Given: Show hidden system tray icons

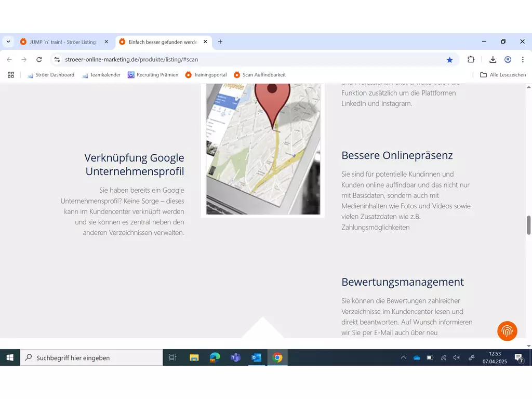Looking at the screenshot, I should pos(403,357).
